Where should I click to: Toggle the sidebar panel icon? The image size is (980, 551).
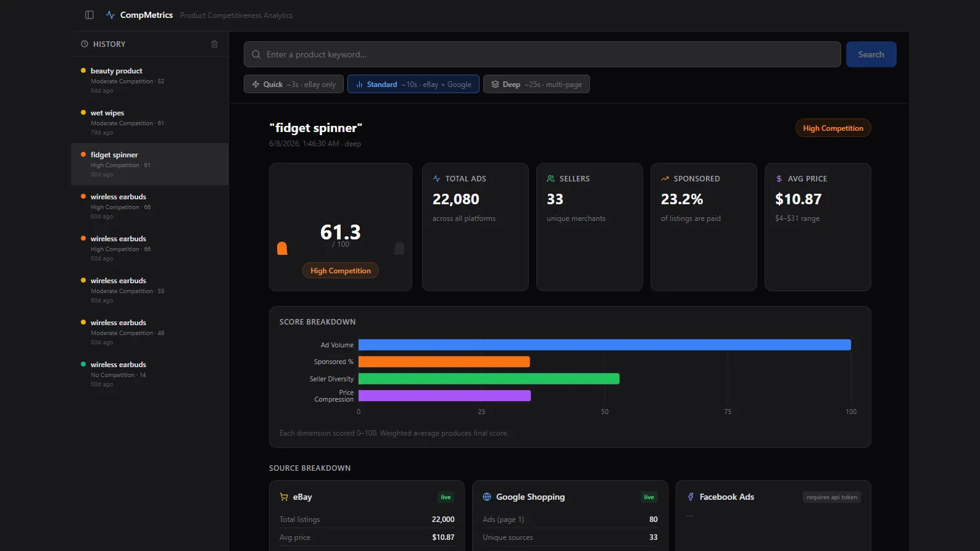point(89,15)
